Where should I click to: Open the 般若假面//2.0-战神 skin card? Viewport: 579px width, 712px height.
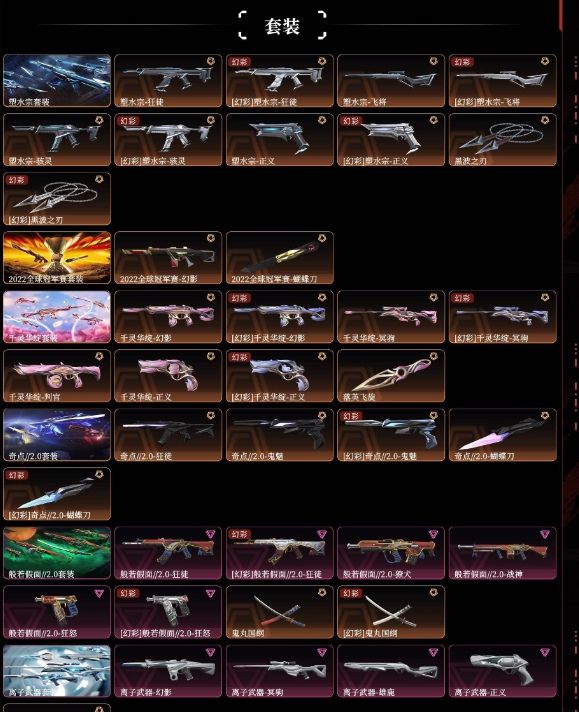pos(503,553)
